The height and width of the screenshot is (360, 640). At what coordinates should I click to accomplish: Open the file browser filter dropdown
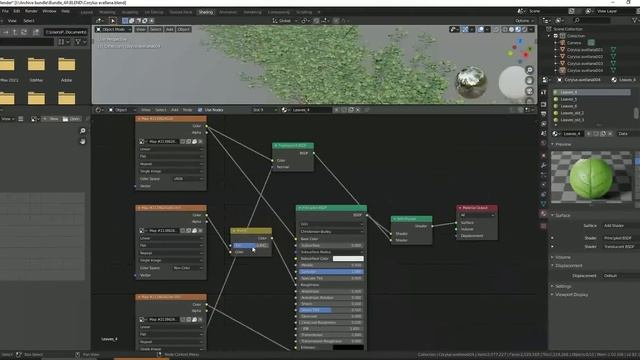(81, 42)
